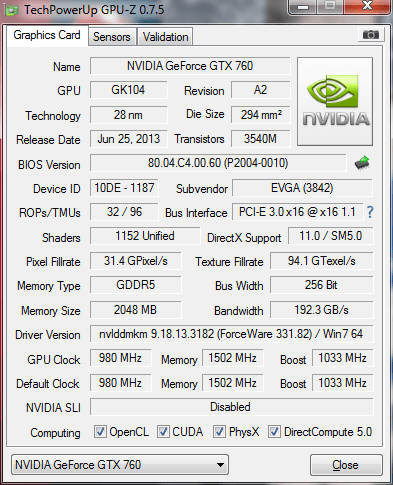Image resolution: width=393 pixels, height=485 pixels.
Task: Click the Name field showing GTX 760
Action: [190, 66]
